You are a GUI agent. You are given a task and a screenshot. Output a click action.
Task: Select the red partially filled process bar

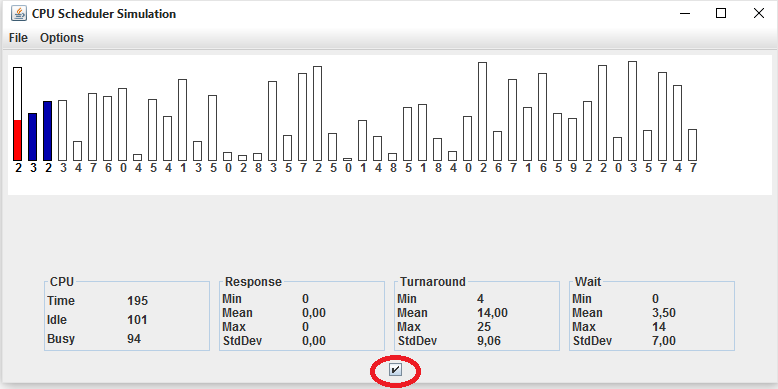pyautogui.click(x=17, y=114)
